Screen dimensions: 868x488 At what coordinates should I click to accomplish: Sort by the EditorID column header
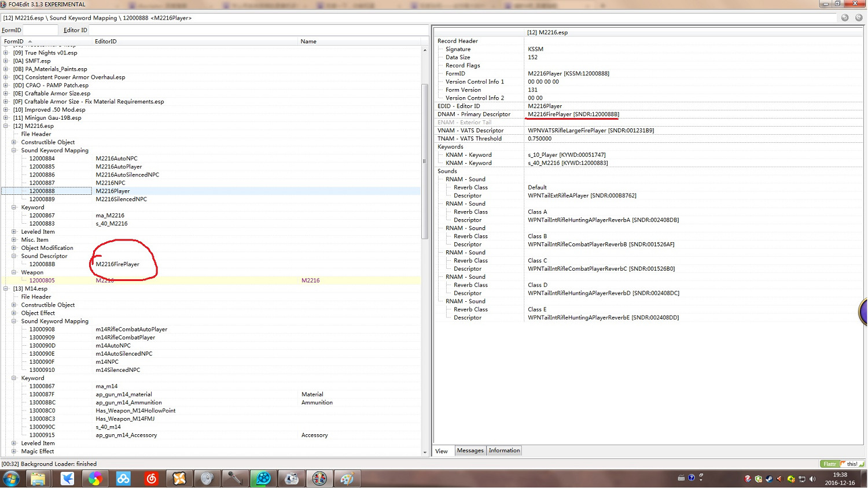[106, 42]
